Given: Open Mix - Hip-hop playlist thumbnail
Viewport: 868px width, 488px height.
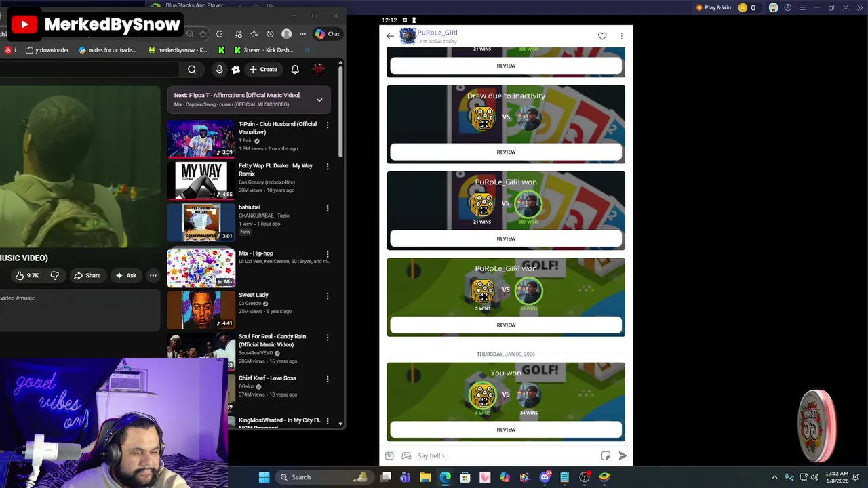Looking at the screenshot, I should coord(201,268).
